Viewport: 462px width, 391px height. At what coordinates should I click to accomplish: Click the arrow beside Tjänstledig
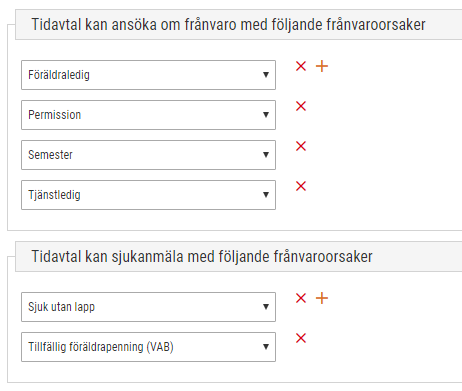click(x=266, y=195)
